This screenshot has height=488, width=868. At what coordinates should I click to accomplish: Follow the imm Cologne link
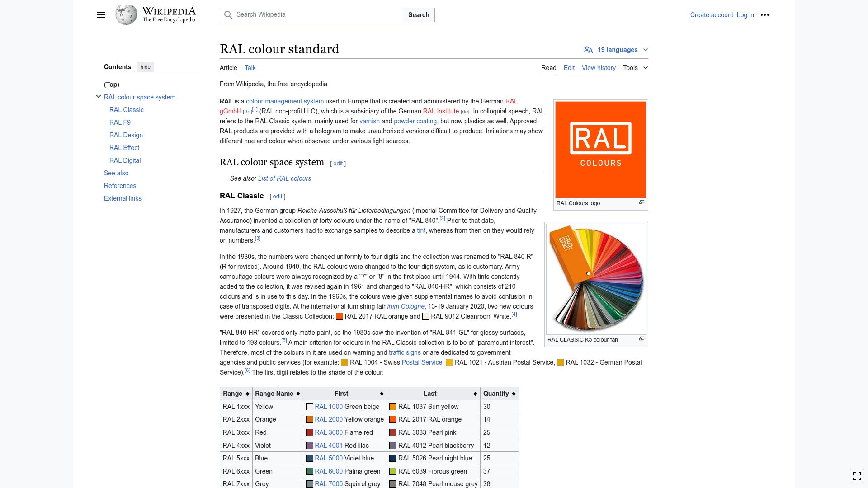pyautogui.click(x=406, y=306)
